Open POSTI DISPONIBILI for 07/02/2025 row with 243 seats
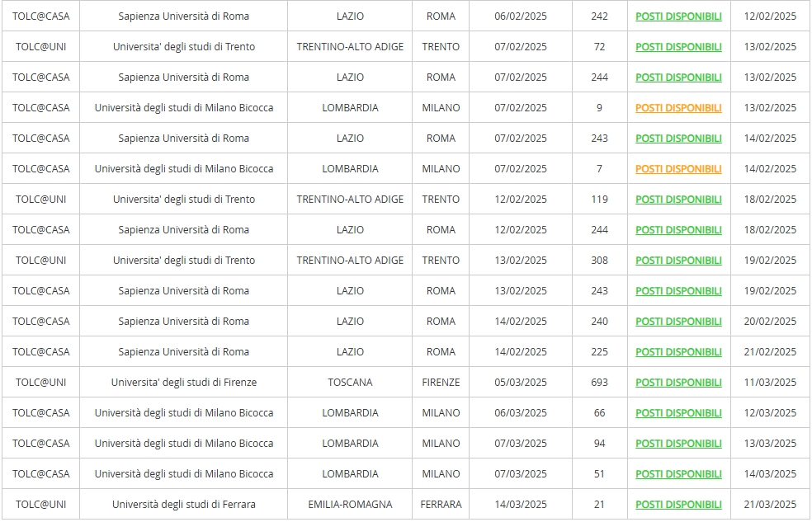Viewport: 812px width, 522px height. tap(678, 139)
